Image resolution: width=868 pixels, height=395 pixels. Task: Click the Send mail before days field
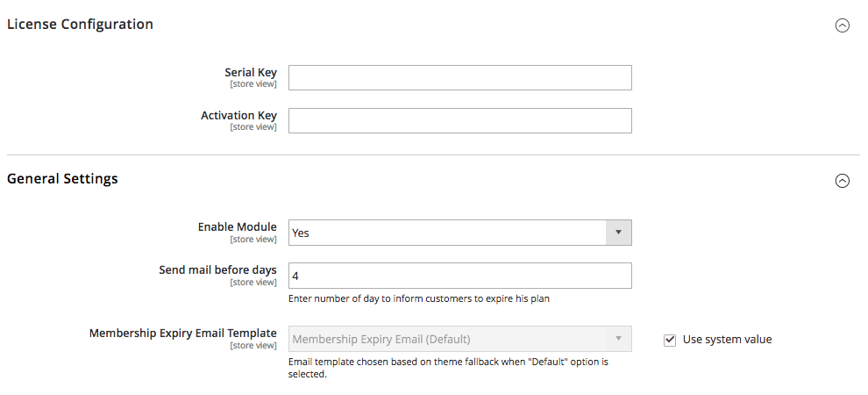coord(460,276)
